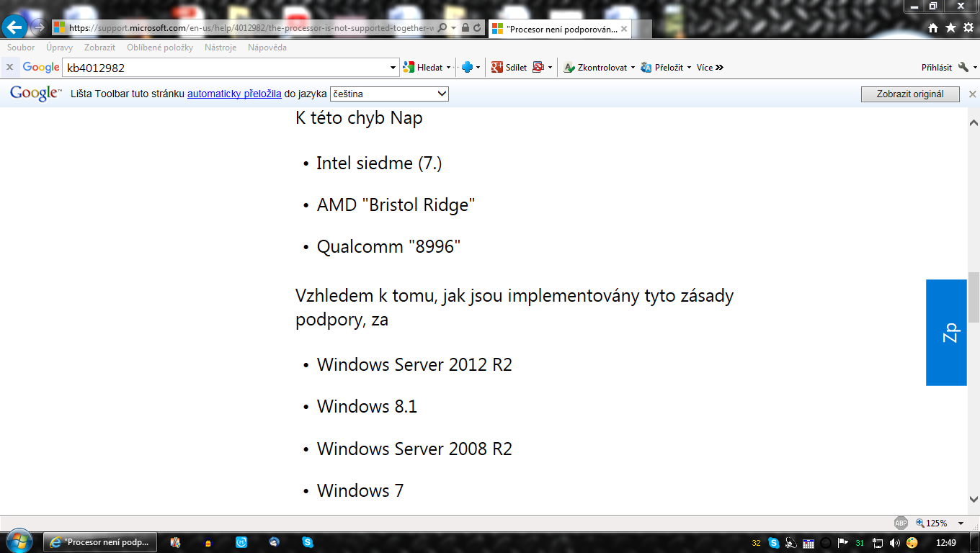Open the Nástroje menu

(x=220, y=48)
